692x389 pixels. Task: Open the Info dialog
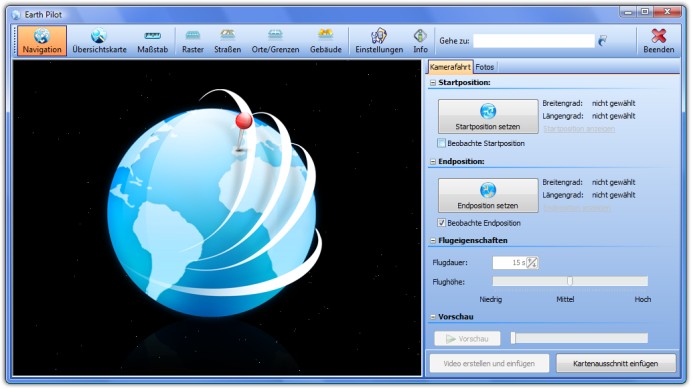420,41
